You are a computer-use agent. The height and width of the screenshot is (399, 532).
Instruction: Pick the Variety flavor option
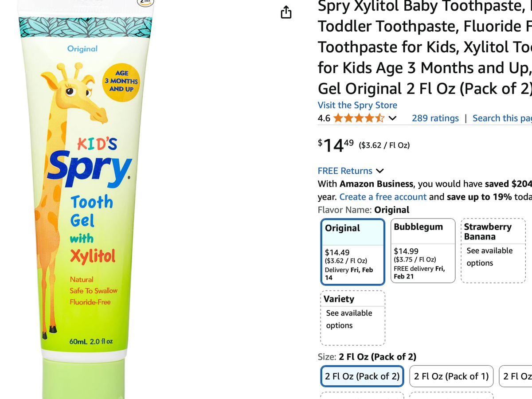coord(352,318)
